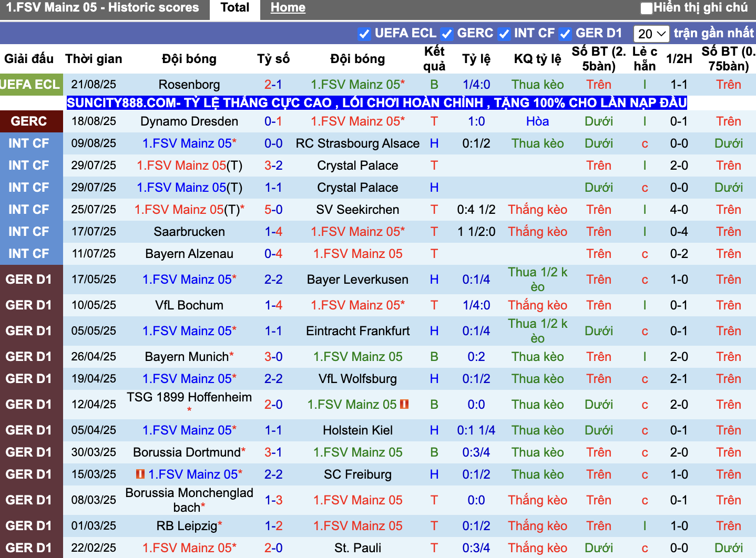Toggle the UEFA ECL filter checkbox
Viewport: 756px width, 558px height.
(x=364, y=34)
